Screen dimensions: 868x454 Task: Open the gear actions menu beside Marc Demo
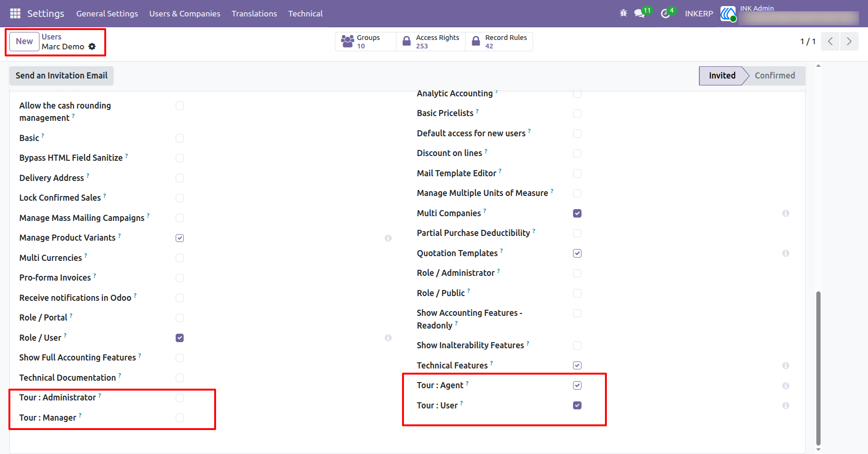pyautogui.click(x=92, y=47)
